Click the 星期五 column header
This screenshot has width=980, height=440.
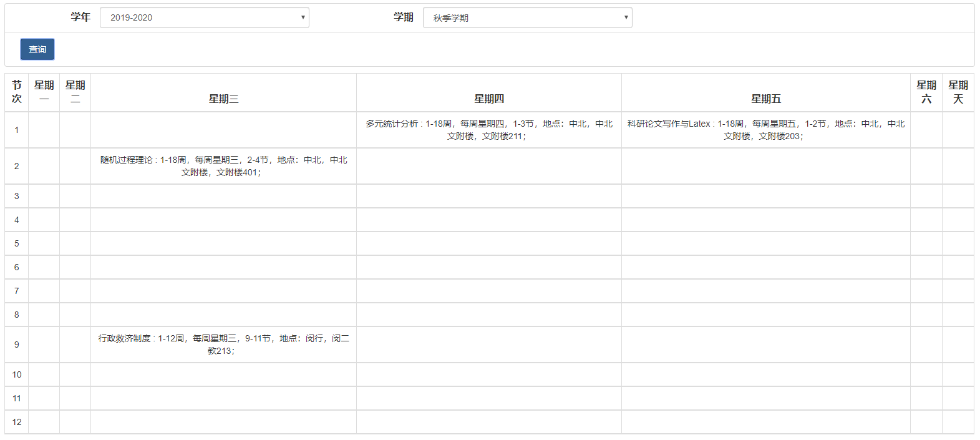(765, 99)
